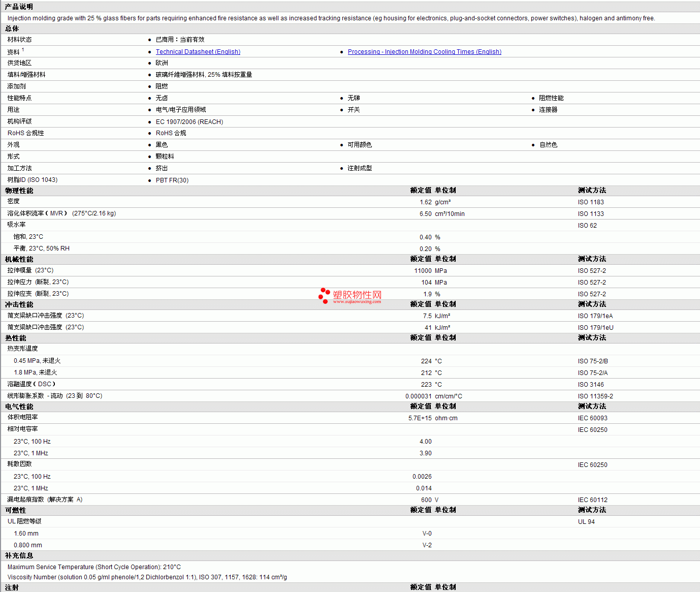This screenshot has height=592, width=700.
Task: Select the '颗粒料' form value
Action: tap(165, 157)
